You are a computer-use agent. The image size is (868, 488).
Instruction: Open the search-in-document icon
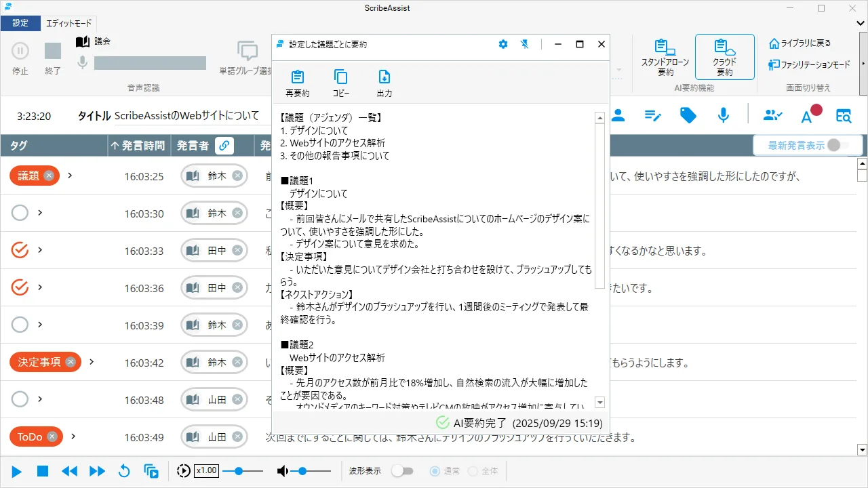tap(844, 116)
